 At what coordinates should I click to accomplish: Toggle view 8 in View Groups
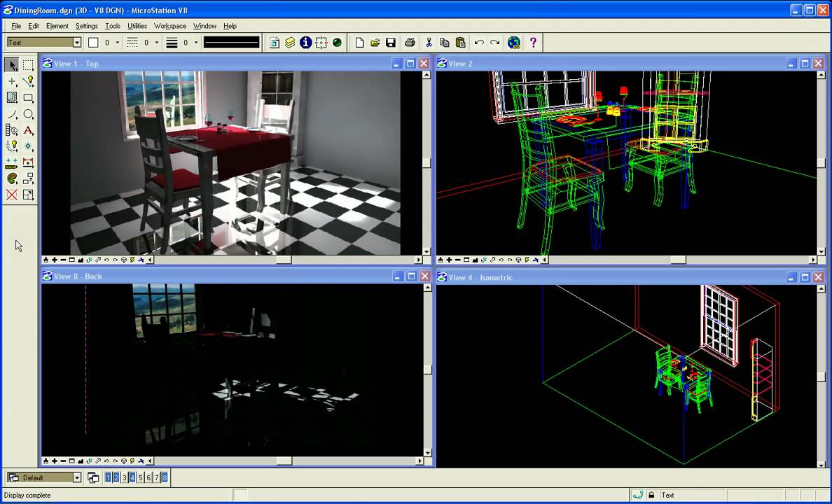click(165, 477)
